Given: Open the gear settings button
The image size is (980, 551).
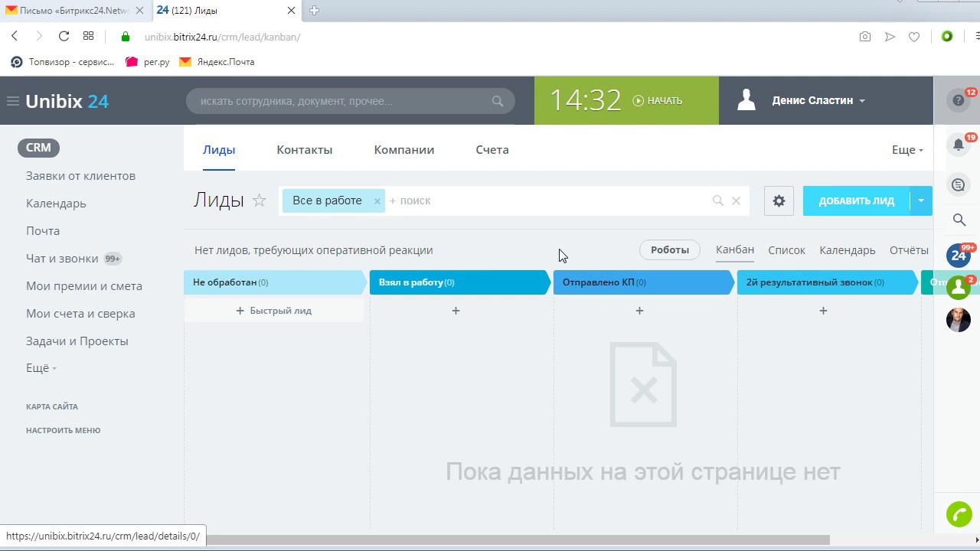Looking at the screenshot, I should click(779, 201).
